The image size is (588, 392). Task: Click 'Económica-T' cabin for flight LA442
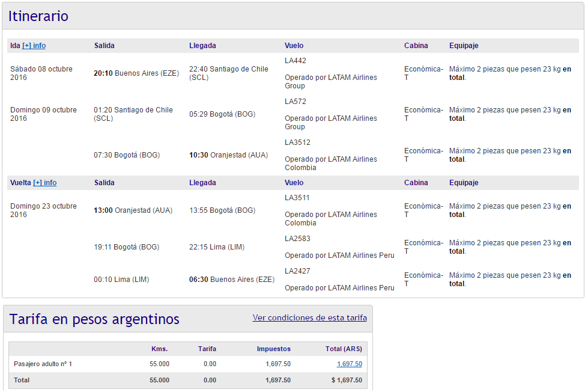pyautogui.click(x=424, y=73)
